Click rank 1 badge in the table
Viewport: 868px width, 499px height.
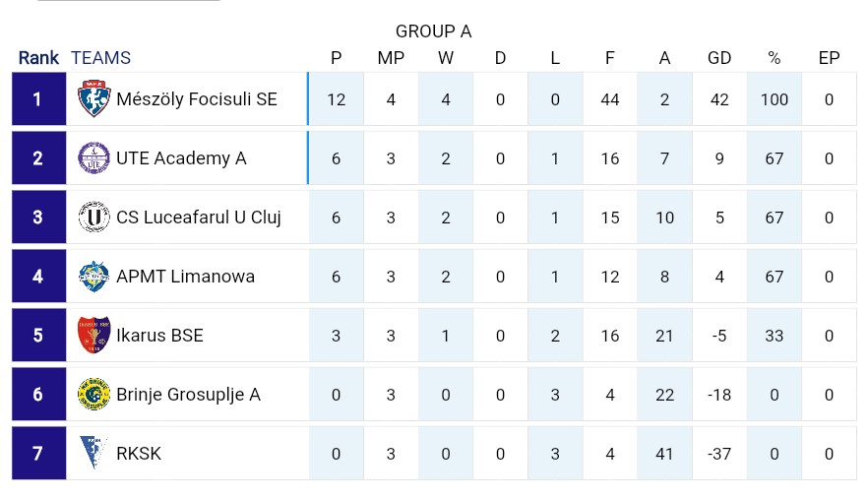38,99
